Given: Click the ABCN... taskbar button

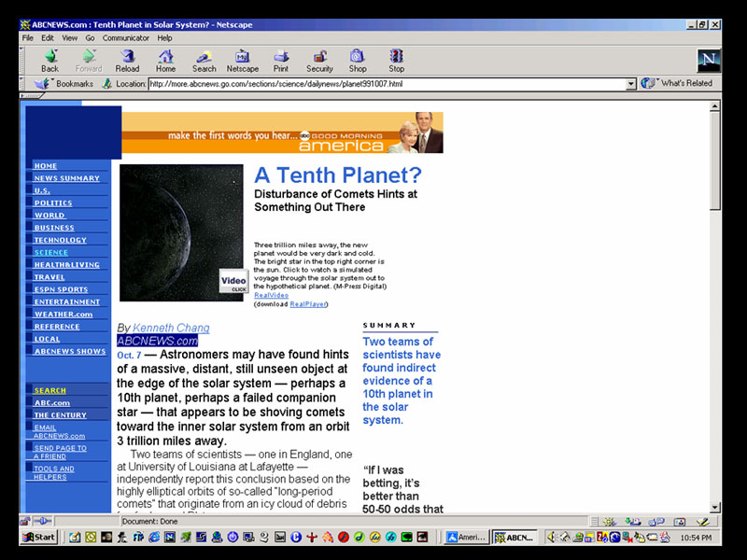Looking at the screenshot, I should tap(514, 538).
